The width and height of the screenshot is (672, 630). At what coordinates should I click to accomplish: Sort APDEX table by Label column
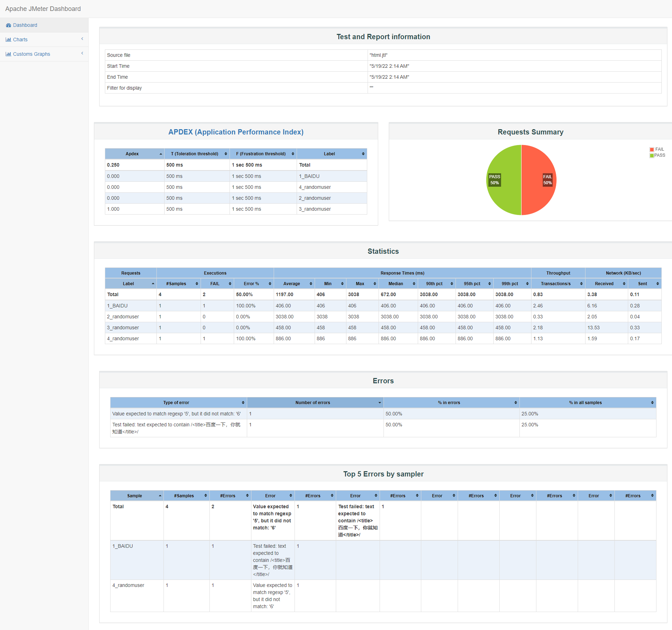click(332, 154)
